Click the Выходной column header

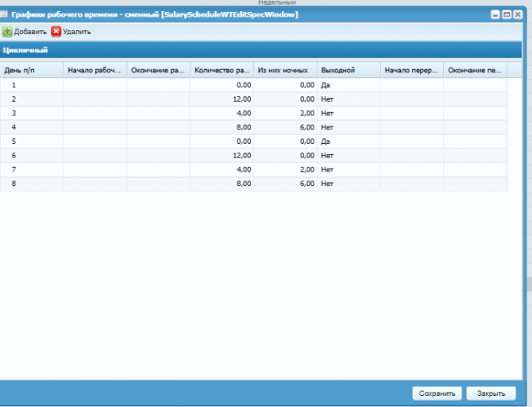click(349, 70)
